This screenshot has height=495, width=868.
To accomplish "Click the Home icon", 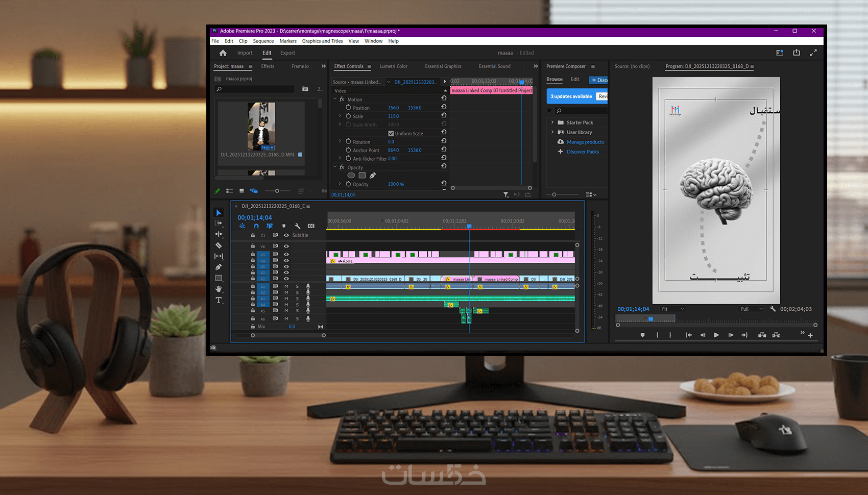I will [223, 53].
